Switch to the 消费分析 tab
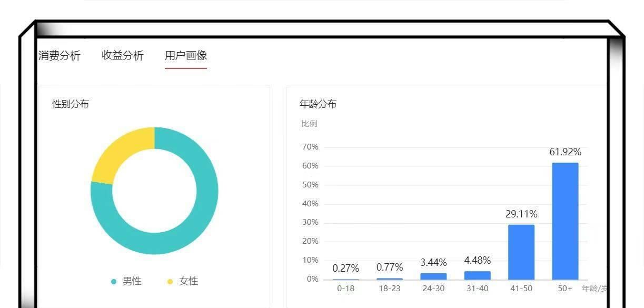This screenshot has width=644, height=308. [x=60, y=56]
